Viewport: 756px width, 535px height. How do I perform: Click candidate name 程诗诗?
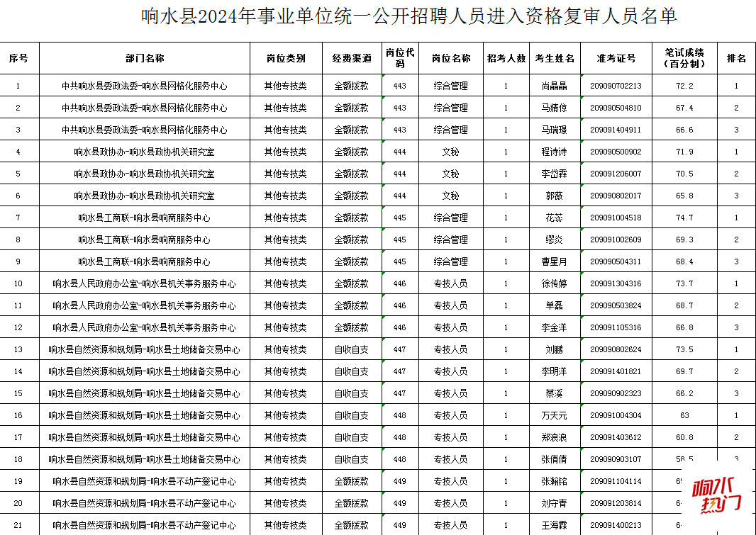click(x=555, y=152)
